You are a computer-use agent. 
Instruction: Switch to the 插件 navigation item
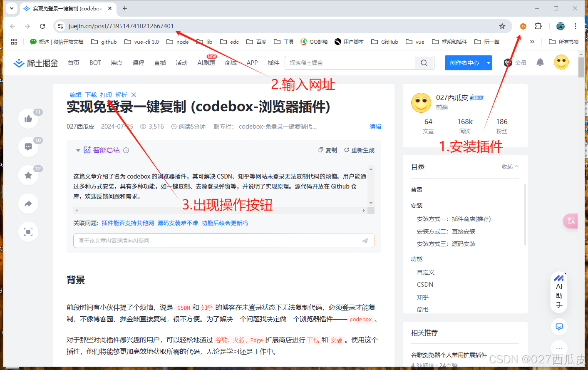[x=273, y=62]
